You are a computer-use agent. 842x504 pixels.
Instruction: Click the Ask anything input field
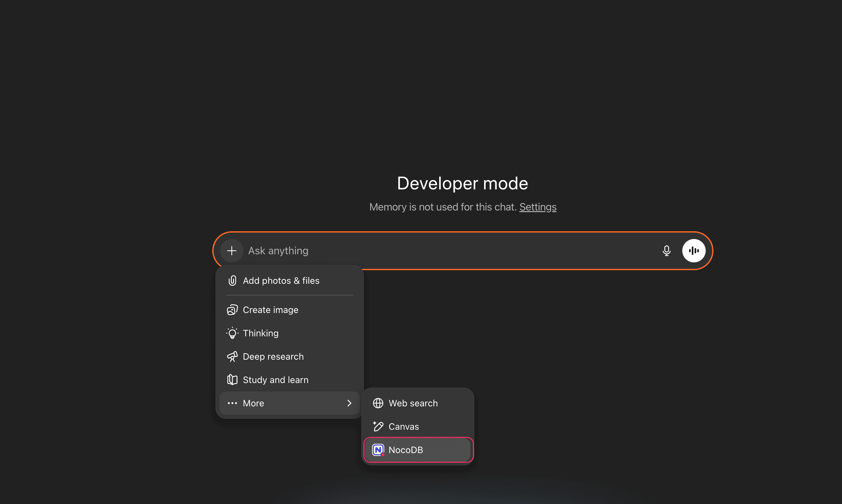point(442,251)
